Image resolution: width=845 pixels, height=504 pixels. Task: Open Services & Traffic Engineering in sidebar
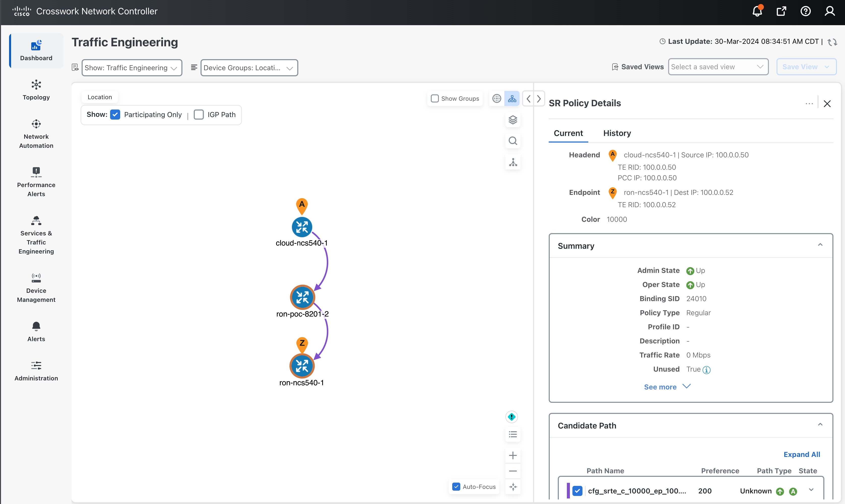(36, 235)
